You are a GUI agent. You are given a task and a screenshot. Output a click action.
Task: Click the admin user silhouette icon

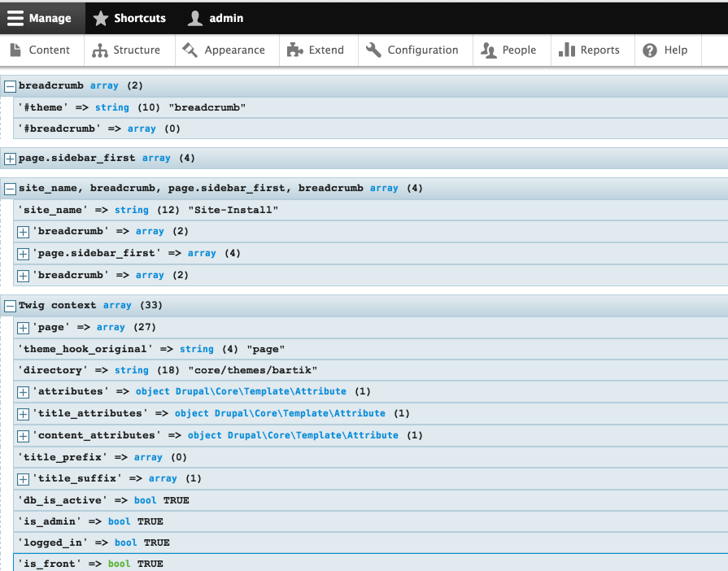pos(195,18)
